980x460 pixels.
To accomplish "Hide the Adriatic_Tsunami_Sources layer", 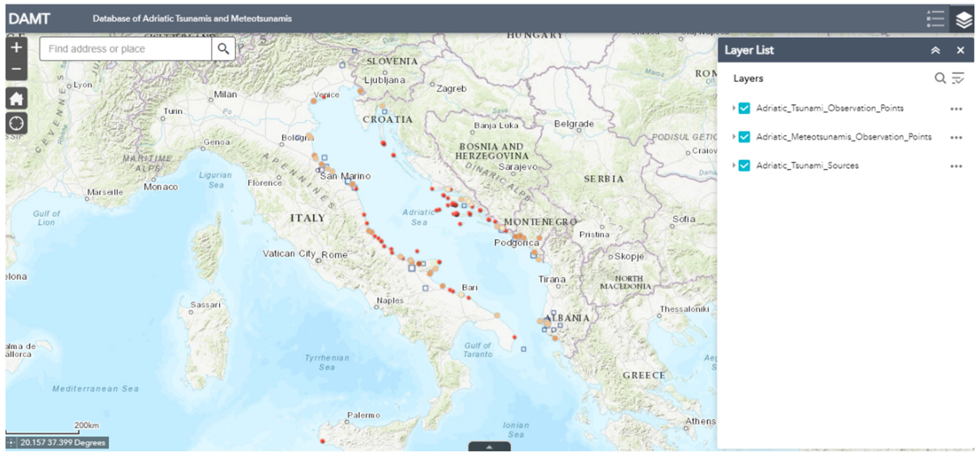I will pyautogui.click(x=744, y=166).
